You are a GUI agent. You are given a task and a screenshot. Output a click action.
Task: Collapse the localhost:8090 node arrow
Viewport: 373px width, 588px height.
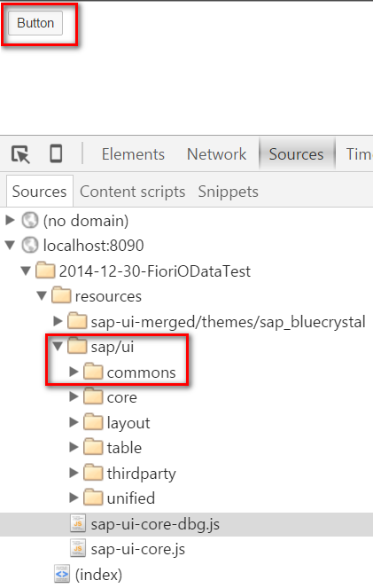(10, 246)
